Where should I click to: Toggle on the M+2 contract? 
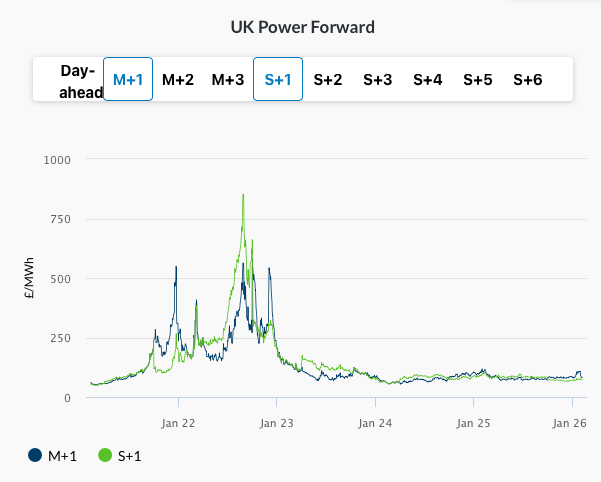178,80
